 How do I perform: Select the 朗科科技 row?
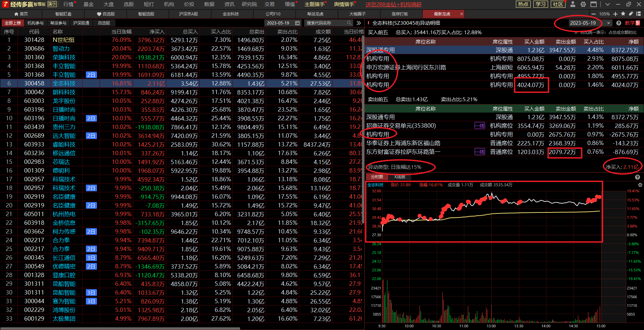point(182,92)
